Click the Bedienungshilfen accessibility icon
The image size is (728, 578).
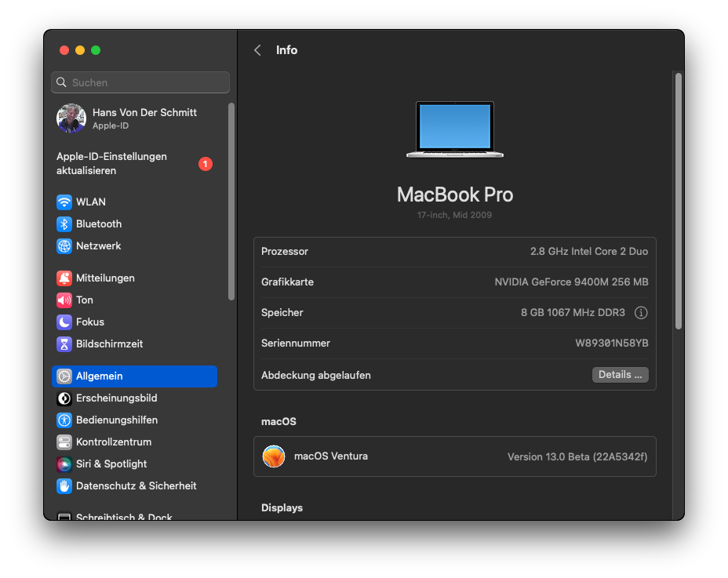(x=64, y=420)
